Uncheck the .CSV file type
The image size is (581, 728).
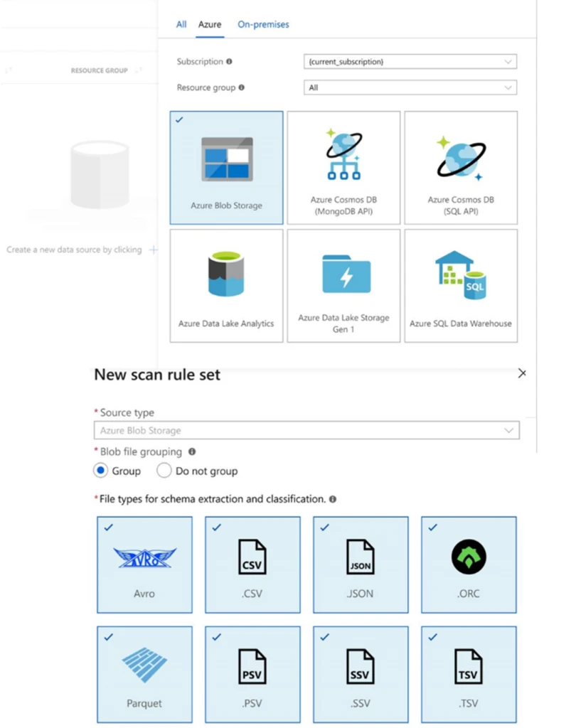pyautogui.click(x=252, y=564)
